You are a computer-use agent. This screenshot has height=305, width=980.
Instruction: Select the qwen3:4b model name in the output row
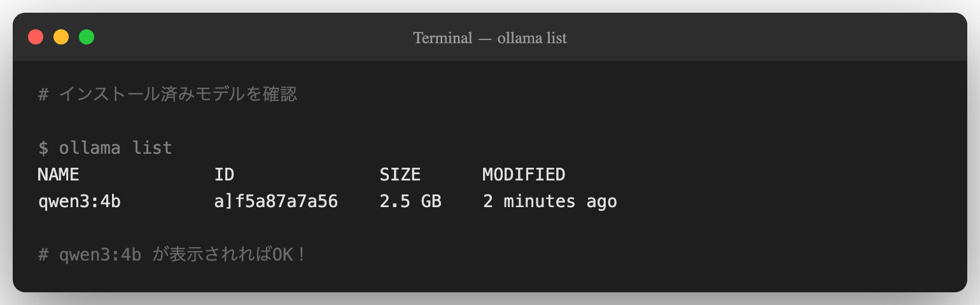click(80, 202)
